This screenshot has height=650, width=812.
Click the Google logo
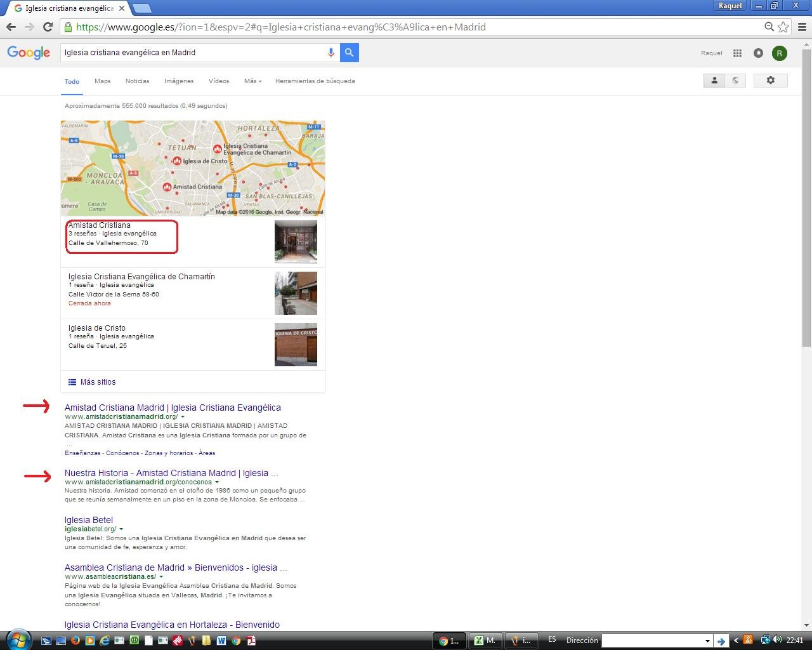click(29, 53)
